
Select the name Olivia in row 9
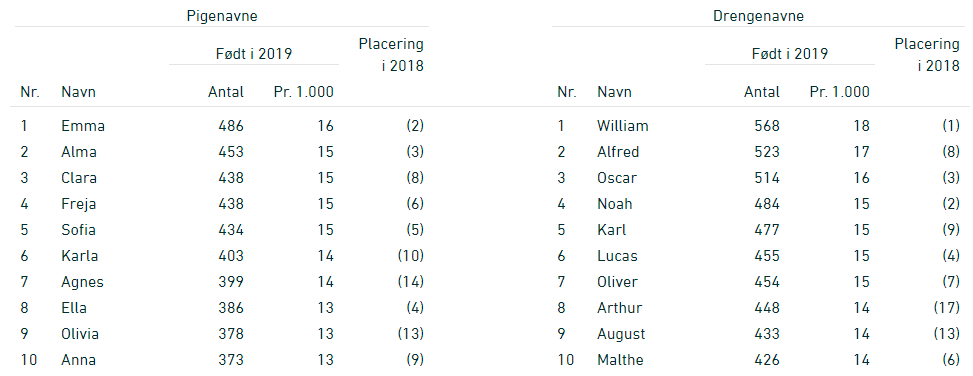pos(79,334)
